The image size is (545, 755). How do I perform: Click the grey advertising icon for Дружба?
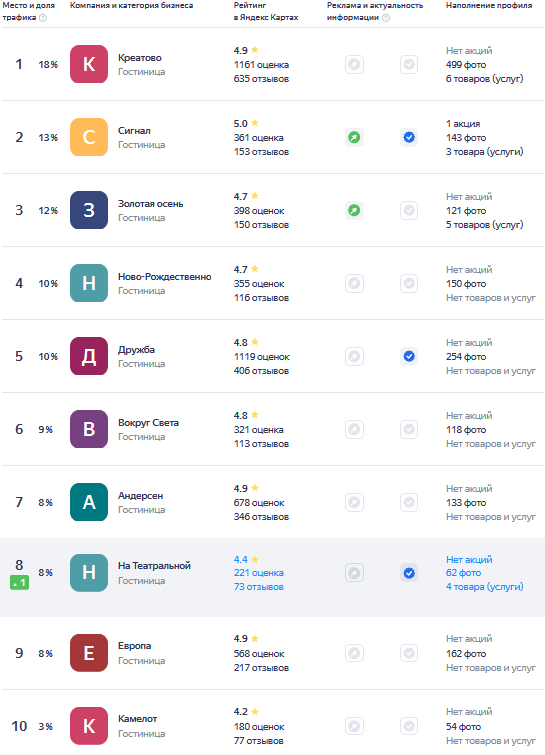(354, 356)
